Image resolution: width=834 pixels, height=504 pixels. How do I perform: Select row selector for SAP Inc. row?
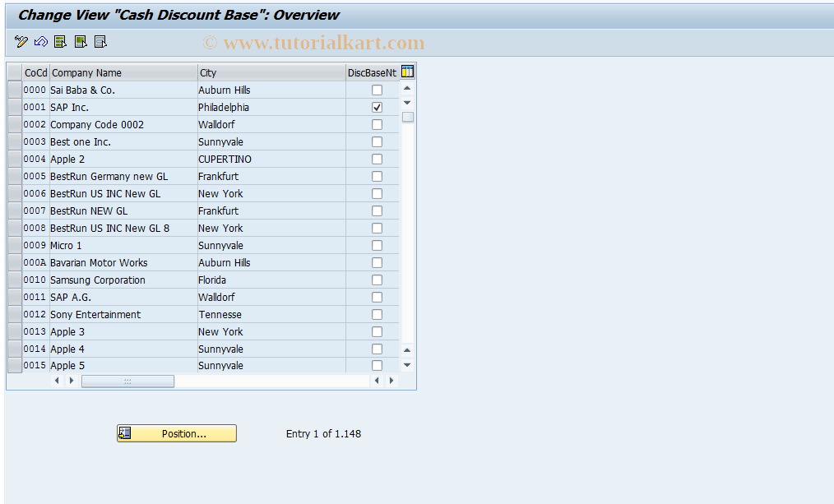pos(15,108)
